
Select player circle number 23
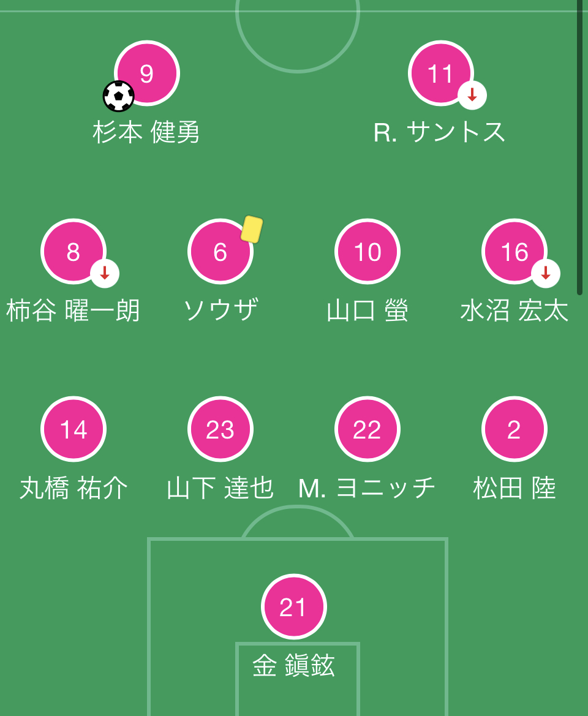coord(221,429)
